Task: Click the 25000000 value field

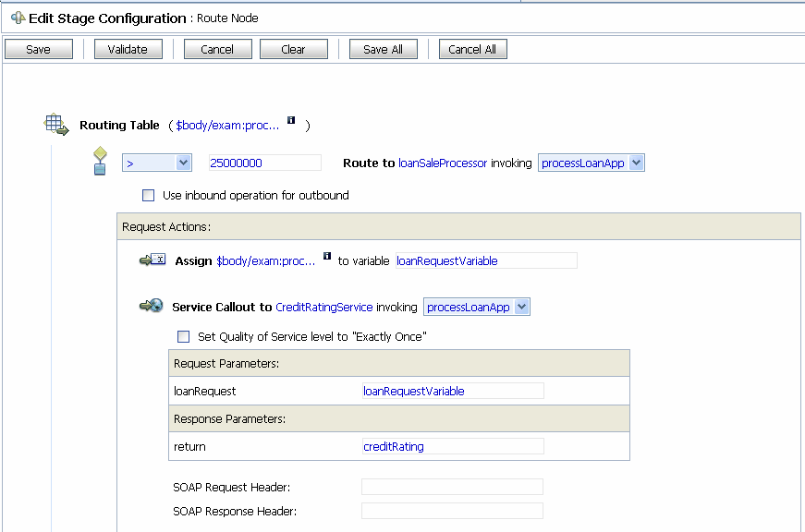Action: pyautogui.click(x=265, y=163)
